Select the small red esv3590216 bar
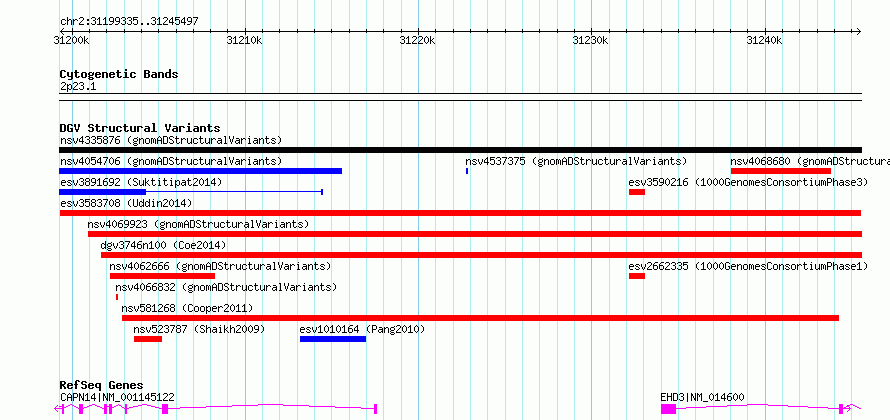This screenshot has height=420, width=890. click(637, 192)
